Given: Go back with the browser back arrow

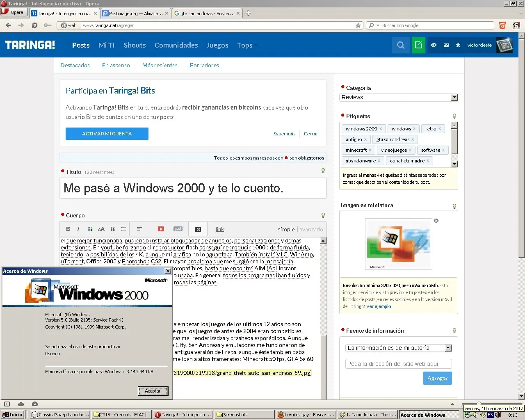Looking at the screenshot, I should (x=8, y=25).
